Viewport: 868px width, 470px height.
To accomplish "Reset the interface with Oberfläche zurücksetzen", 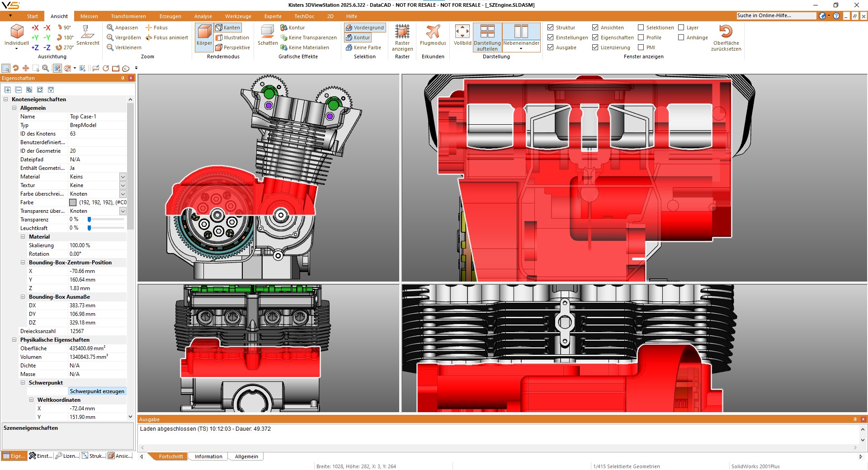I will tap(726, 32).
